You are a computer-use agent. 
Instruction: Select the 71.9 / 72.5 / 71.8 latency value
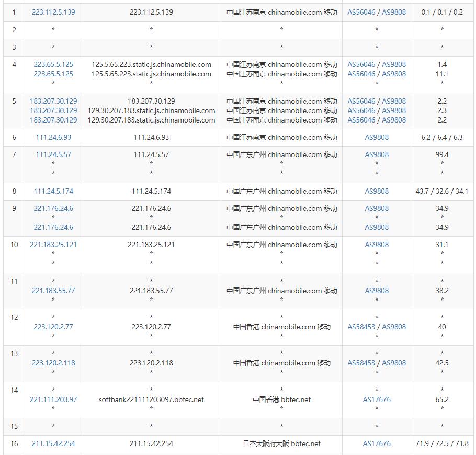[441, 443]
